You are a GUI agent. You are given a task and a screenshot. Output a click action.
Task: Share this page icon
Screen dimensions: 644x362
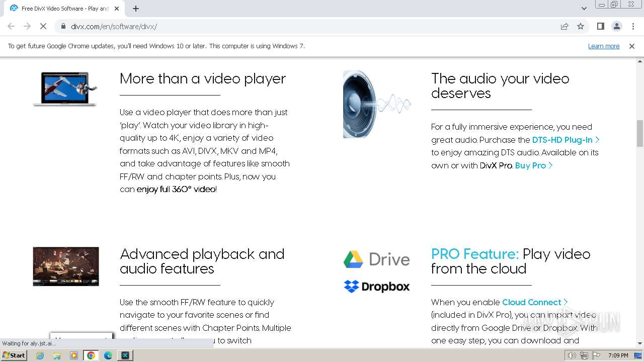pos(565,26)
